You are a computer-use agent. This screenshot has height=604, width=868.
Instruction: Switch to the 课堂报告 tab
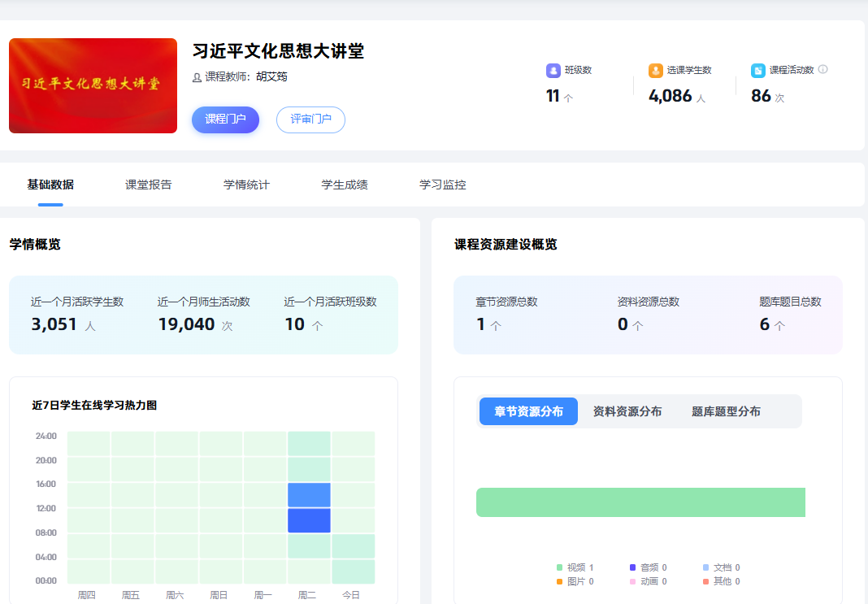tap(148, 185)
